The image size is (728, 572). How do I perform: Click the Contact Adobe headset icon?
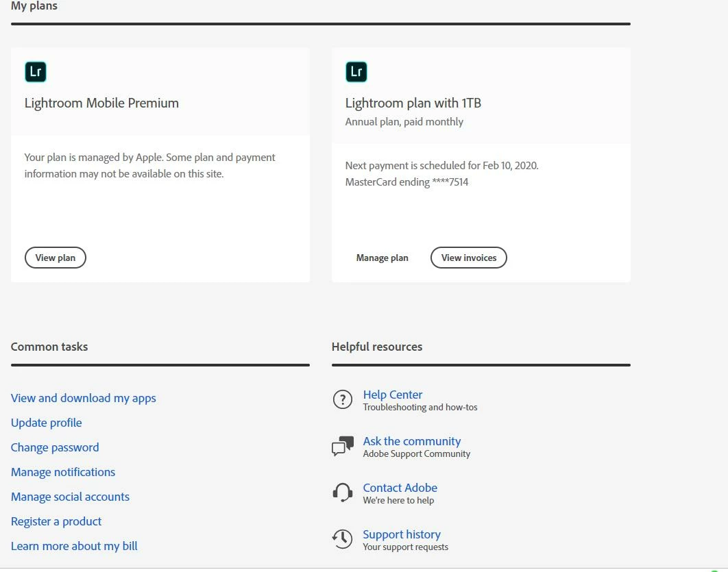(343, 493)
